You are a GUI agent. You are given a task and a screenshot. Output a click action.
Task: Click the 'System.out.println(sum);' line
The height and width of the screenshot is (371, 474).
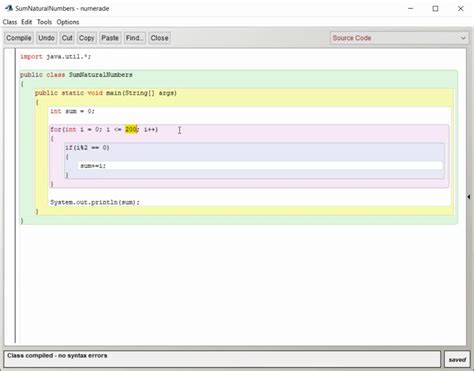coord(95,202)
